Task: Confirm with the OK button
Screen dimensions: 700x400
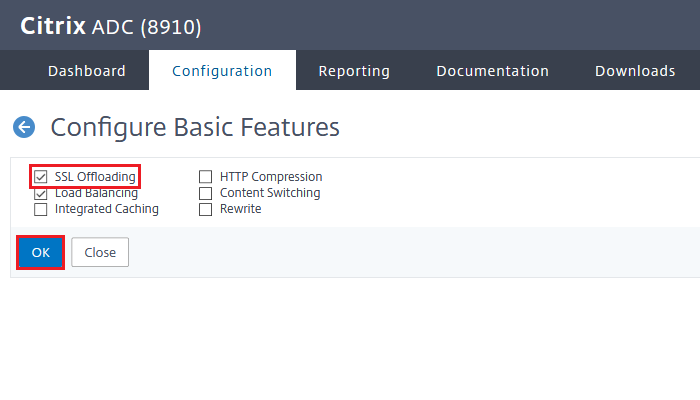Action: click(x=41, y=252)
